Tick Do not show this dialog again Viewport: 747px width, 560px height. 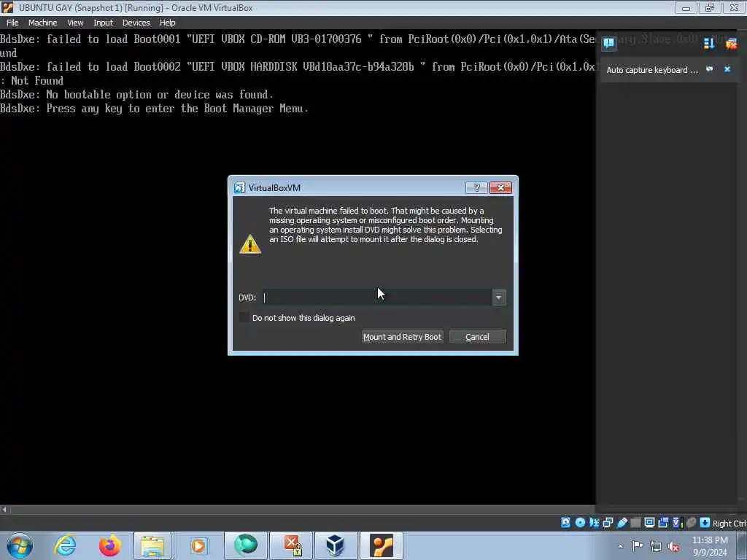click(244, 318)
